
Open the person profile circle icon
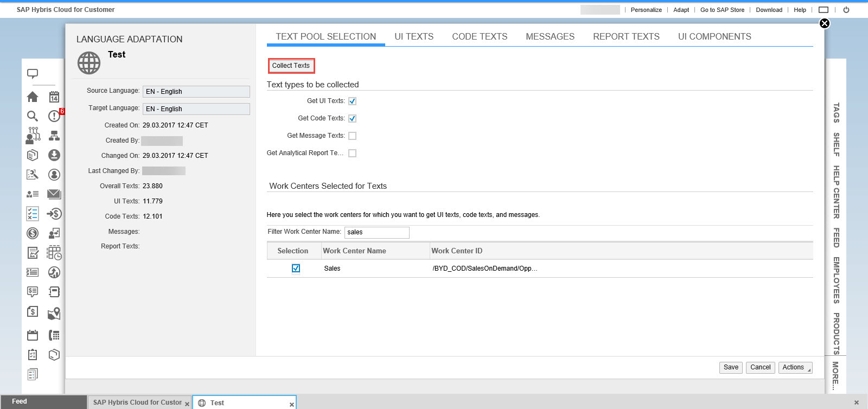(54, 175)
